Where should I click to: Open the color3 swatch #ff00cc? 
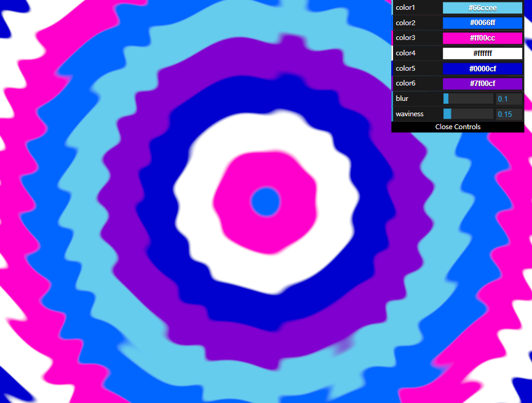(x=482, y=38)
